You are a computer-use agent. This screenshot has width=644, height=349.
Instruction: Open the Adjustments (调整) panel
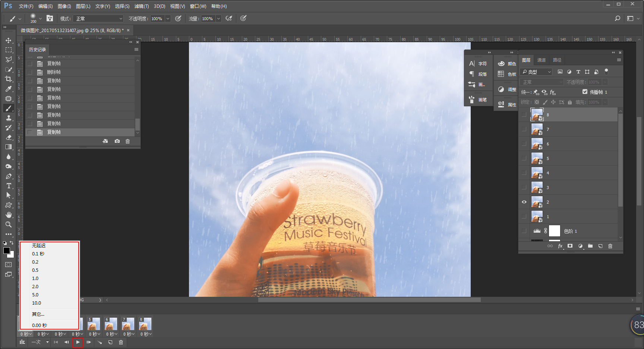(507, 89)
